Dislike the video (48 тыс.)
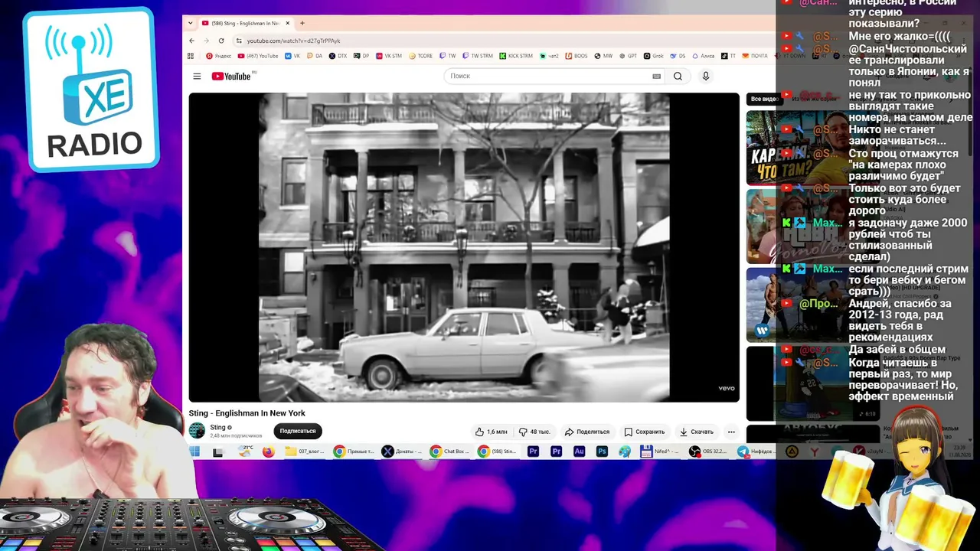The width and height of the screenshot is (980, 551). point(534,432)
